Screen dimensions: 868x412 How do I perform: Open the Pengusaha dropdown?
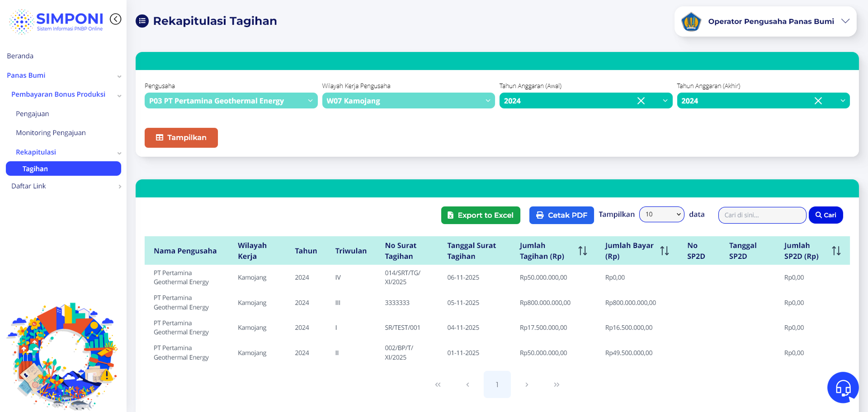coord(231,101)
